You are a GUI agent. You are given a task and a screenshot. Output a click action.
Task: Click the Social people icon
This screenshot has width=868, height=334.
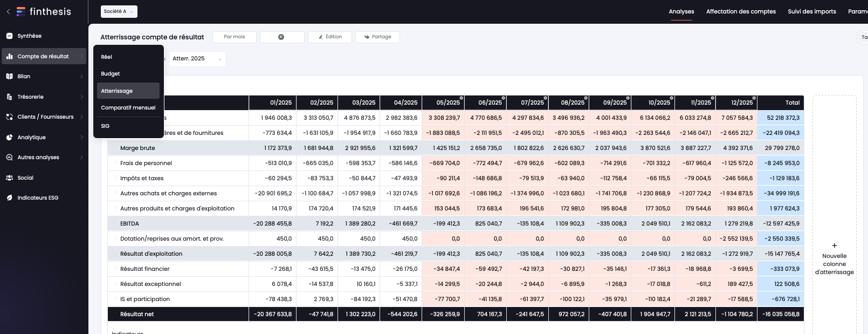[x=9, y=178]
